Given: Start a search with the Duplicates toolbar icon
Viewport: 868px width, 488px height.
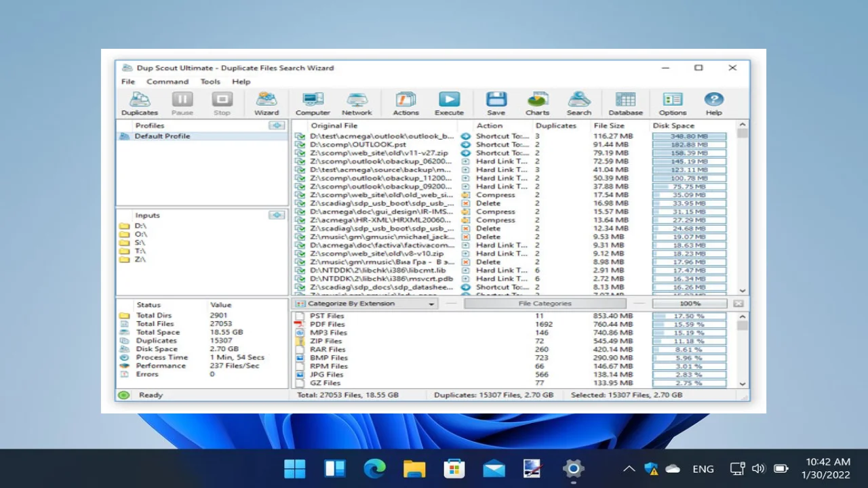Looking at the screenshot, I should pos(140,104).
